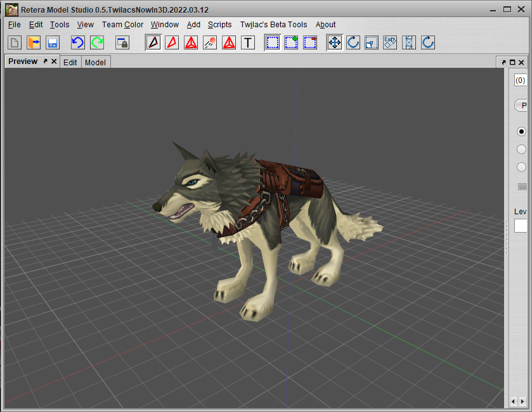This screenshot has width=532, height=412.
Task: Open the View menu
Action: pyautogui.click(x=85, y=25)
